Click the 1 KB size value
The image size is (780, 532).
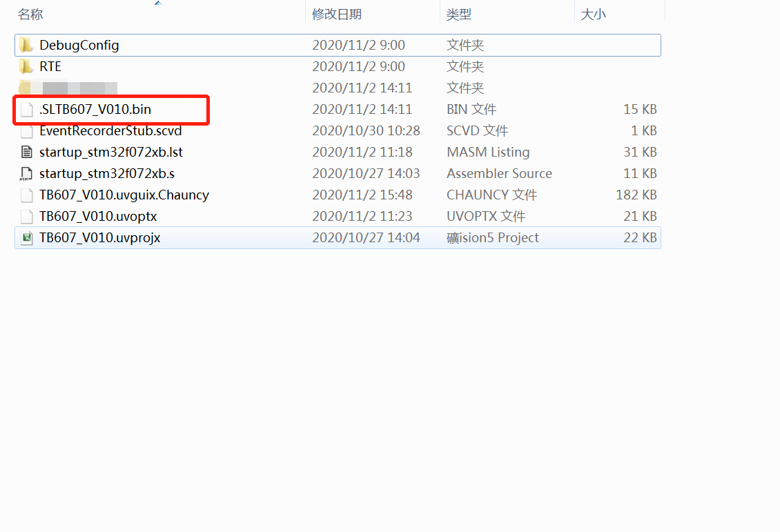pyautogui.click(x=644, y=131)
